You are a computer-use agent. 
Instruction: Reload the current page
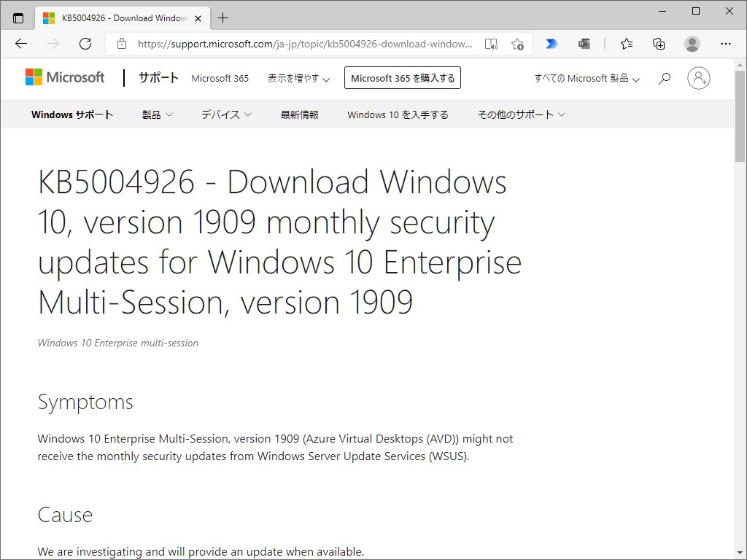pyautogui.click(x=85, y=44)
